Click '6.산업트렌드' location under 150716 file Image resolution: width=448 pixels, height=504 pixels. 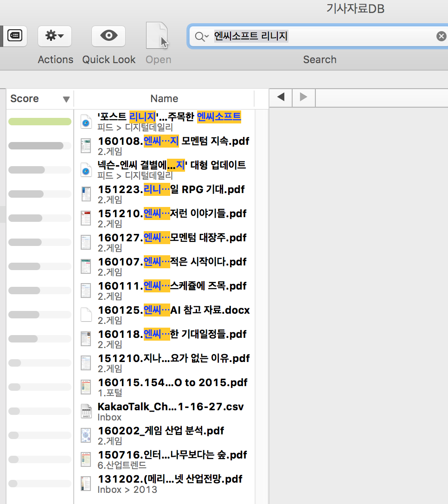[122, 465]
